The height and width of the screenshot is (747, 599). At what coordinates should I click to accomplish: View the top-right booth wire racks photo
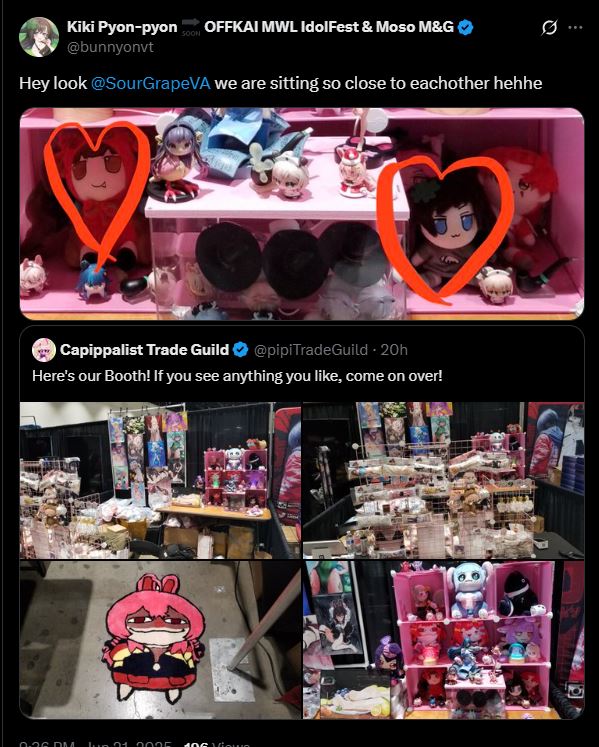coord(443,480)
